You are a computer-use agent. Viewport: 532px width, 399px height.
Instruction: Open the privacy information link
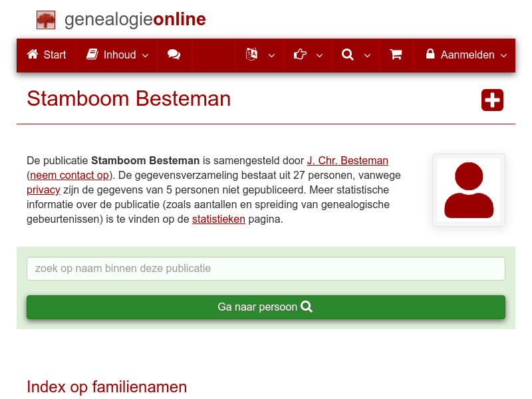[x=43, y=190]
